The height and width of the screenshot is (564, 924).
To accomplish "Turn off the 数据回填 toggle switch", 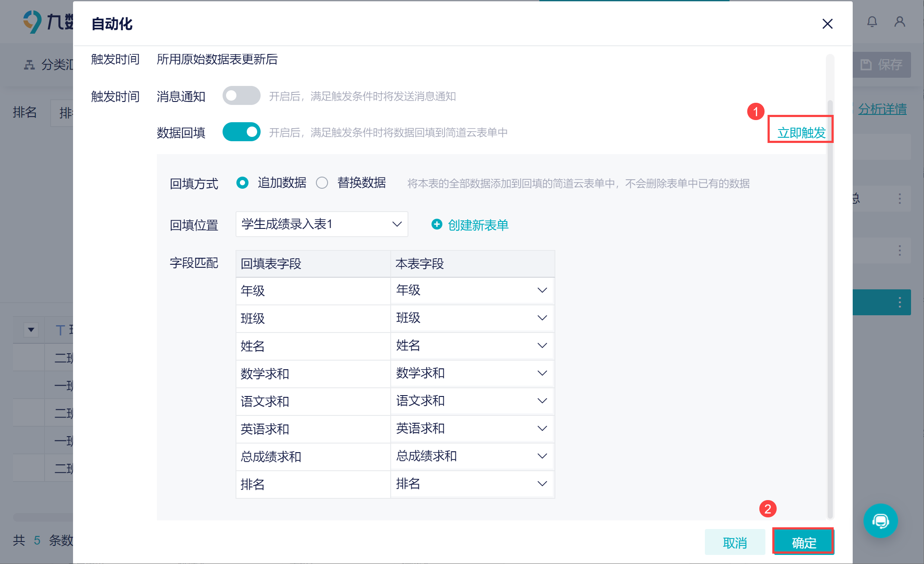I will click(241, 132).
